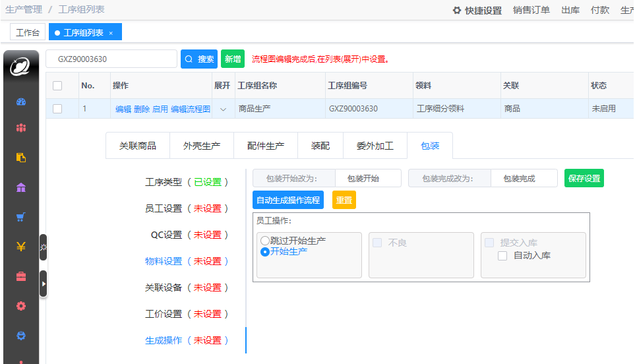Open the red gear sidebar icon
635x364 pixels.
[x=21, y=306]
